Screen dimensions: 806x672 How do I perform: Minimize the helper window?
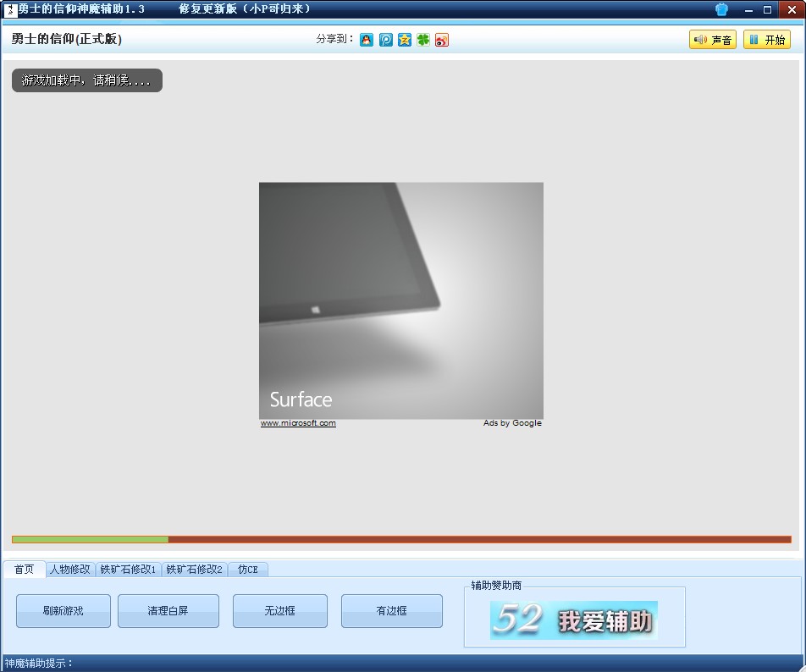point(748,10)
